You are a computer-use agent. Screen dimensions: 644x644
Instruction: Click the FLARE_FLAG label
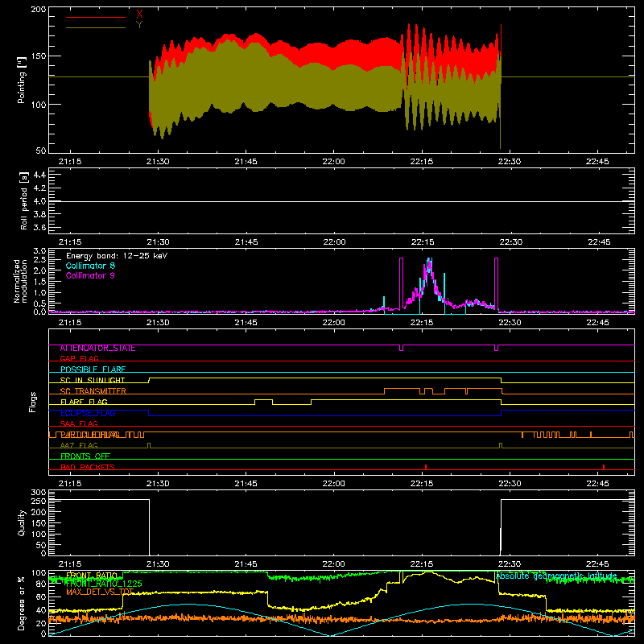tap(84, 402)
